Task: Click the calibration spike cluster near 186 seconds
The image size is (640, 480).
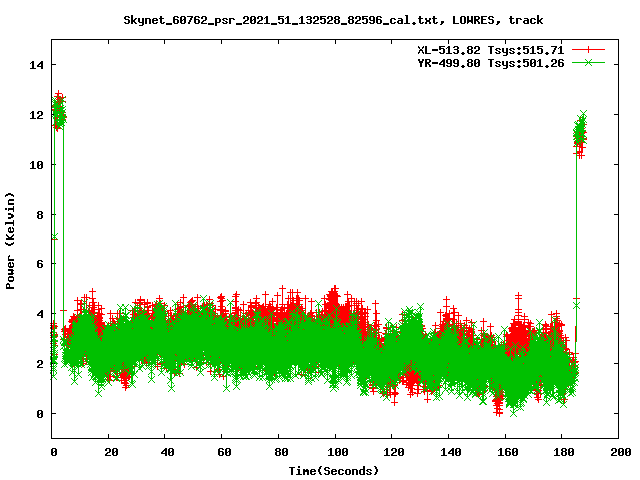Action: [x=580, y=134]
